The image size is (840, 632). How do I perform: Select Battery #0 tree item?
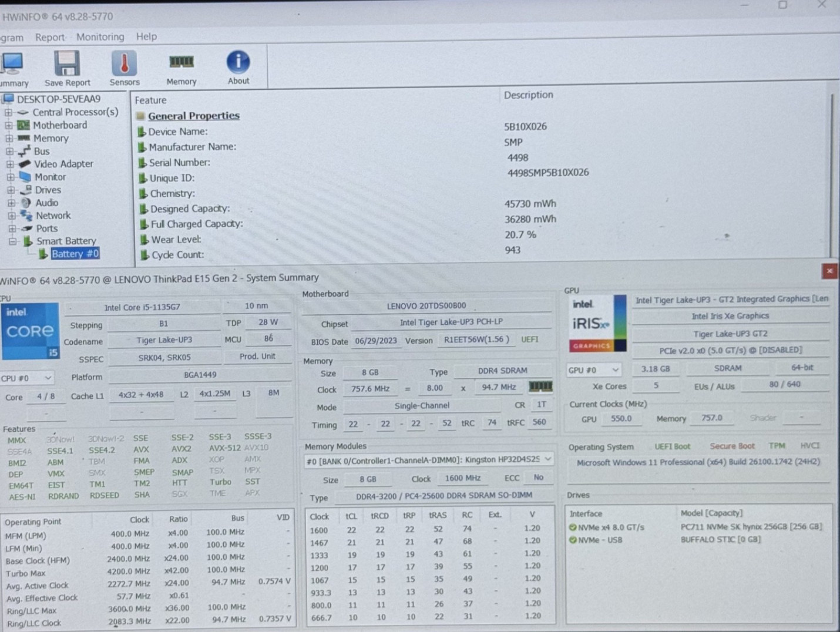point(75,254)
